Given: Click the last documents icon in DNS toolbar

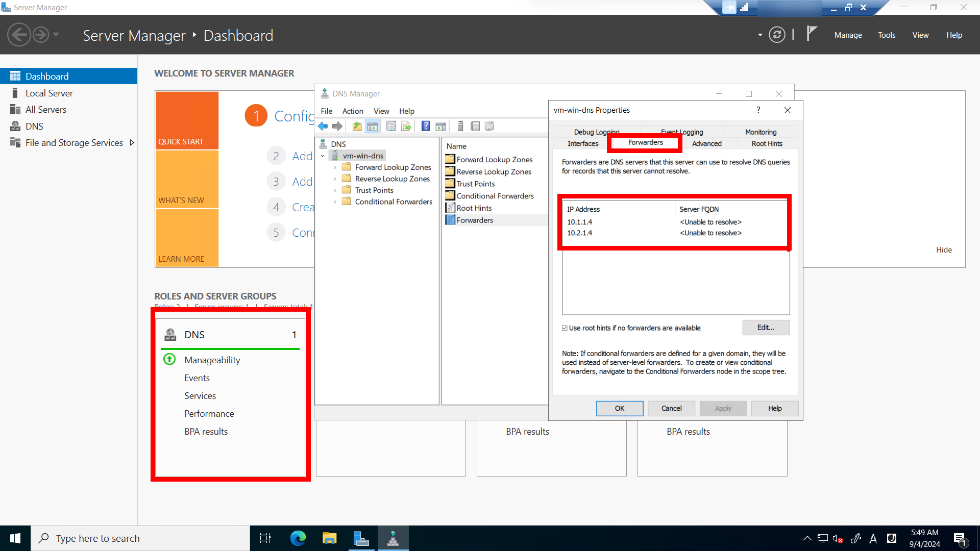Looking at the screenshot, I should click(x=489, y=126).
